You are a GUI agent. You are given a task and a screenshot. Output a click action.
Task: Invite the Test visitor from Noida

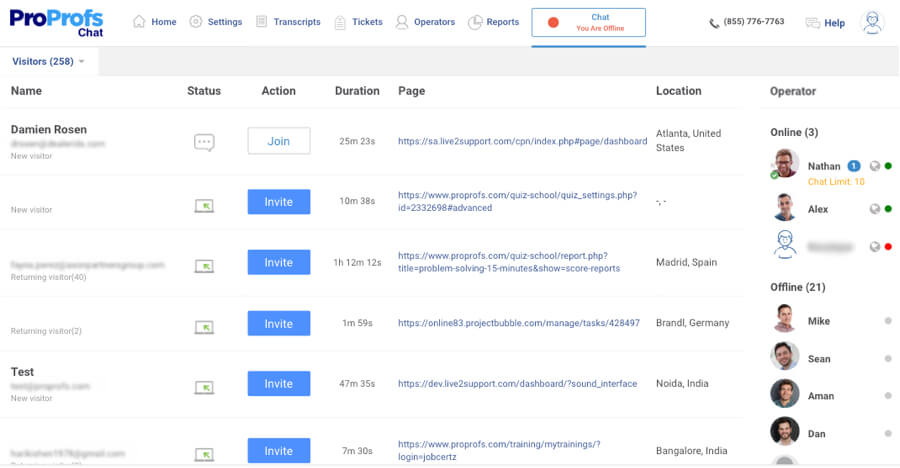(x=279, y=384)
